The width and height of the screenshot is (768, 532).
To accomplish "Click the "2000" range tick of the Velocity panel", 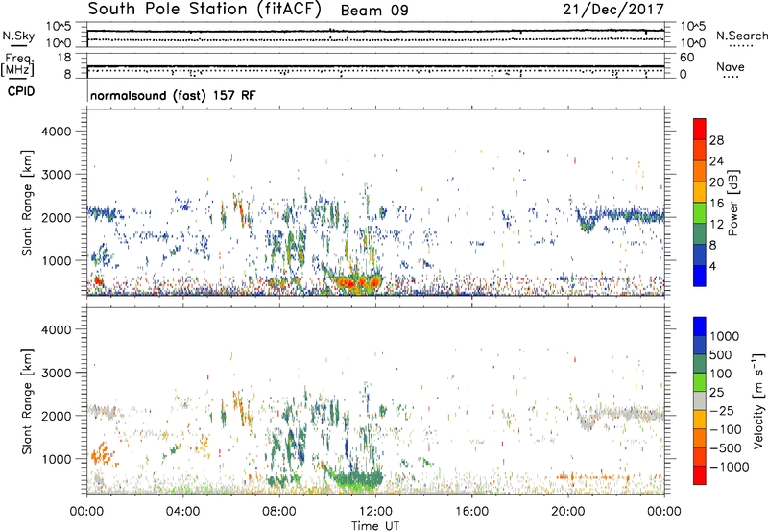I will [56, 416].
